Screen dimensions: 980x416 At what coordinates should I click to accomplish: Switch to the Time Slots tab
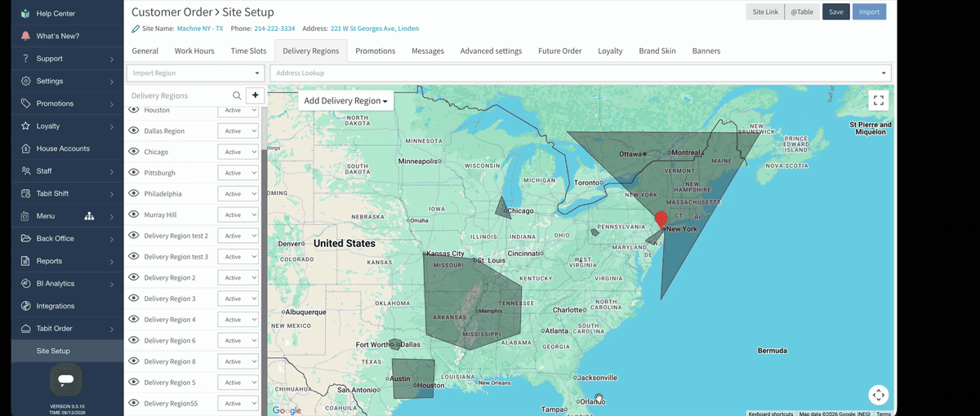tap(248, 51)
